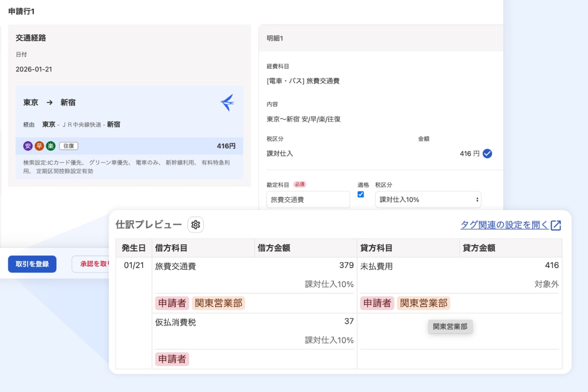
Task: Open journal preview gear settings
Action: [x=196, y=225]
